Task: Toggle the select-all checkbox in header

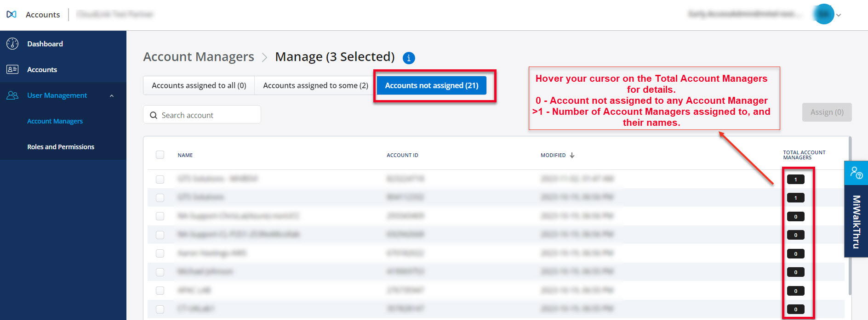Action: click(x=160, y=155)
